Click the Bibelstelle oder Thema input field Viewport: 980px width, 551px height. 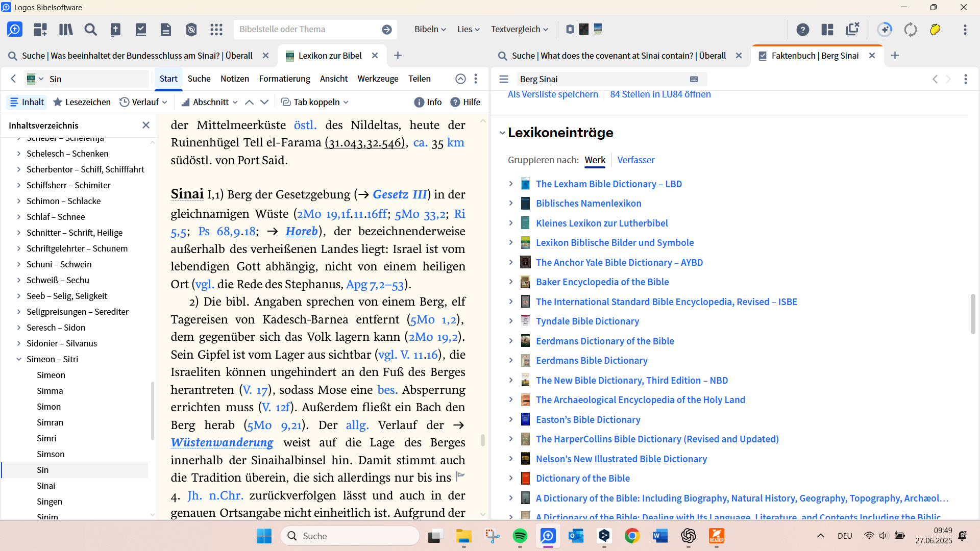[x=306, y=30]
